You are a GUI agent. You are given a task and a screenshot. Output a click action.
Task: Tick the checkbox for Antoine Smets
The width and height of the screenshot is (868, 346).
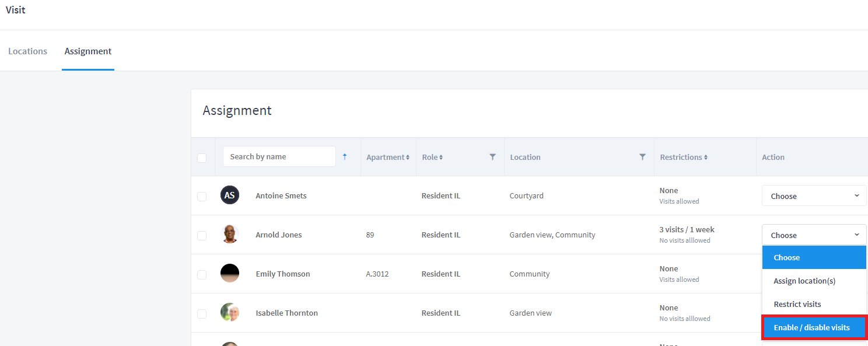coord(202,197)
